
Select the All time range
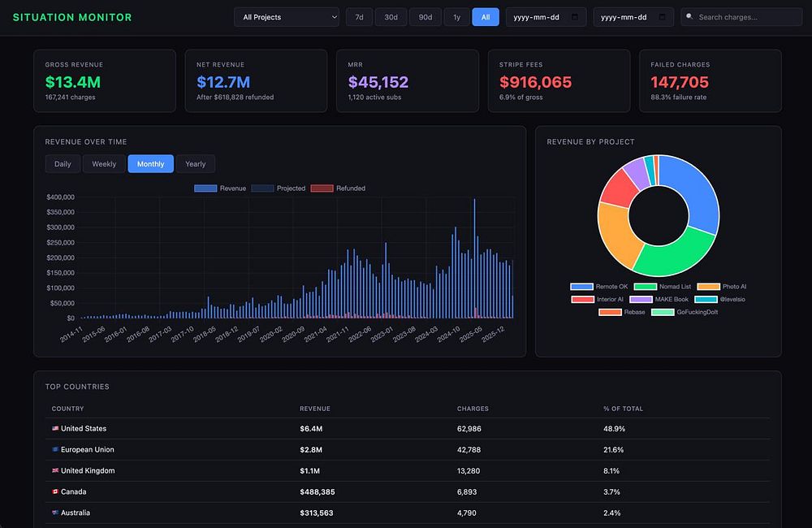pos(486,17)
